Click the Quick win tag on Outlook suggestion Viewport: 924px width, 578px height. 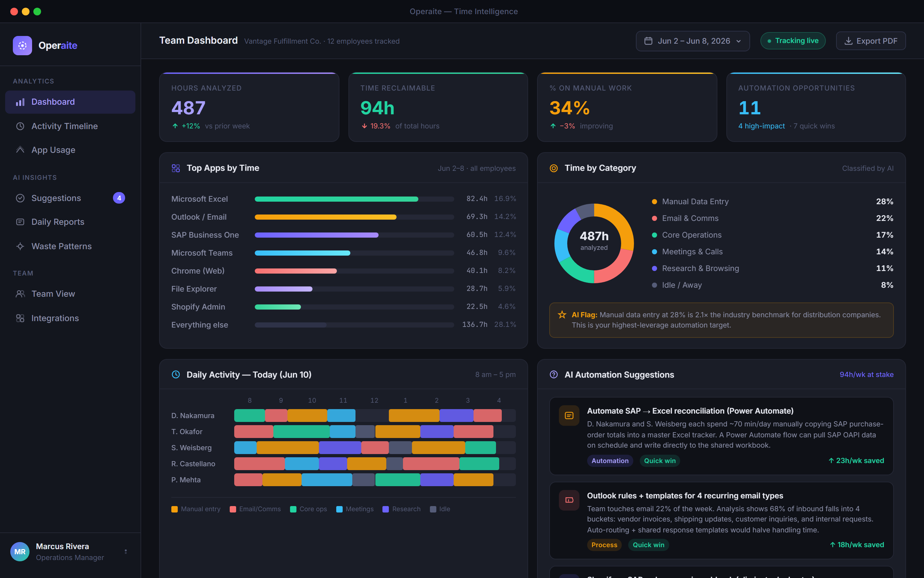[648, 545]
